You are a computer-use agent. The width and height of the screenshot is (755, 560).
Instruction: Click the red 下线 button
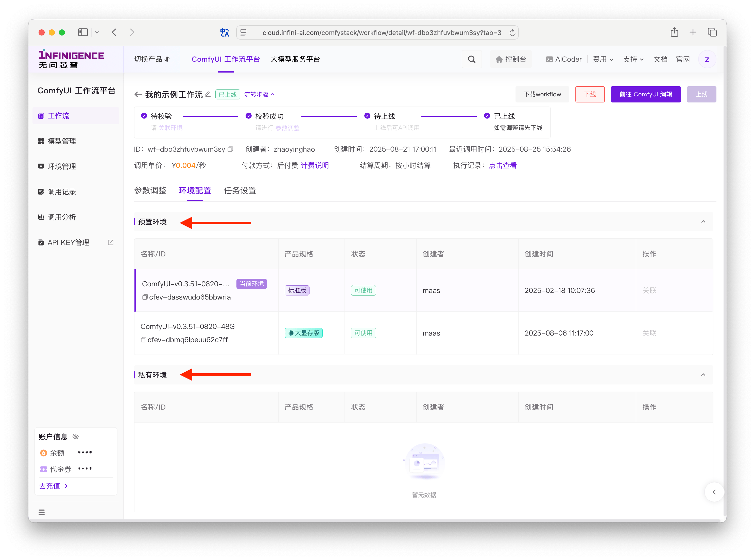[590, 94]
